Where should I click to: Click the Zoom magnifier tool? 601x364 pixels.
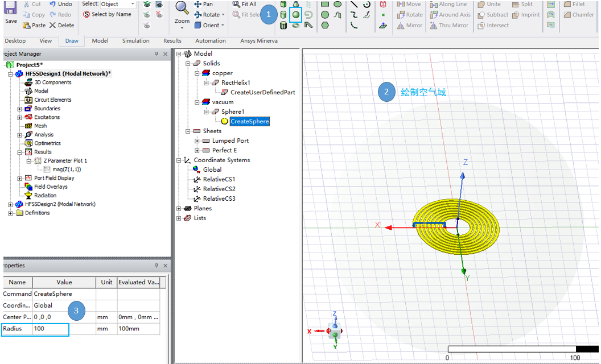point(182,7)
